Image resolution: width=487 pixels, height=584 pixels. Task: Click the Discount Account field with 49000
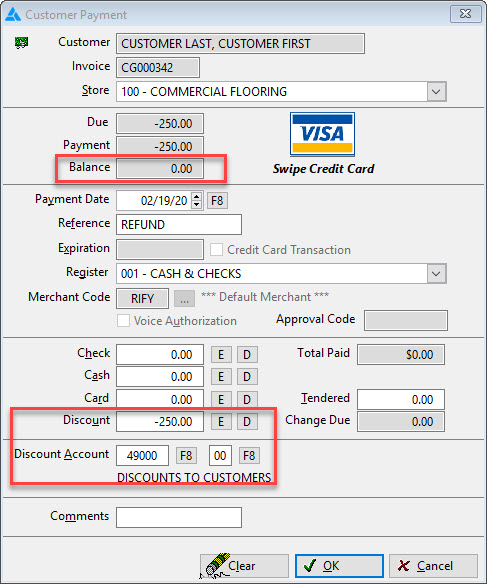pos(142,456)
